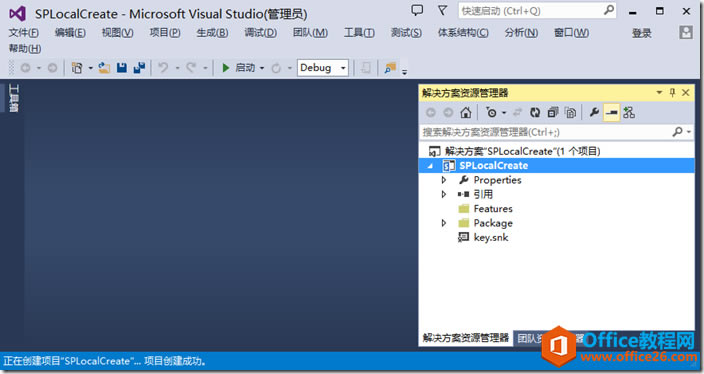Click the Save toolbar icon
Viewport: 704px width, 374px height.
tap(122, 68)
